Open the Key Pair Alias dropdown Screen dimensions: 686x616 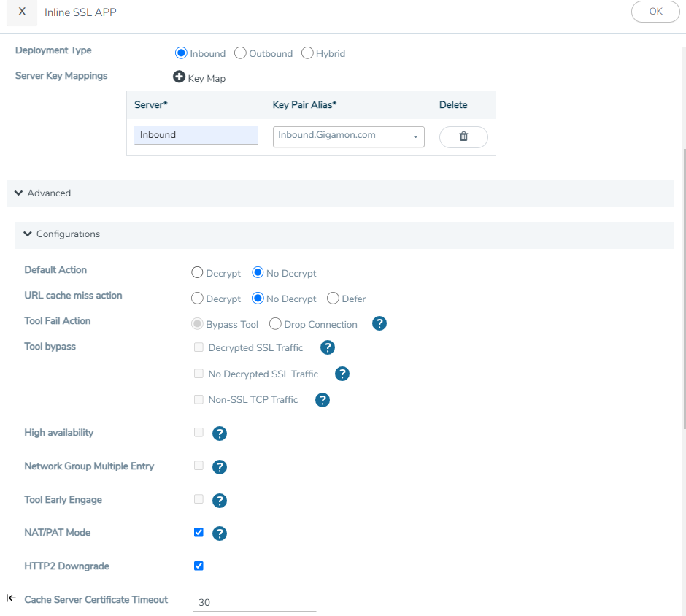[x=416, y=137]
